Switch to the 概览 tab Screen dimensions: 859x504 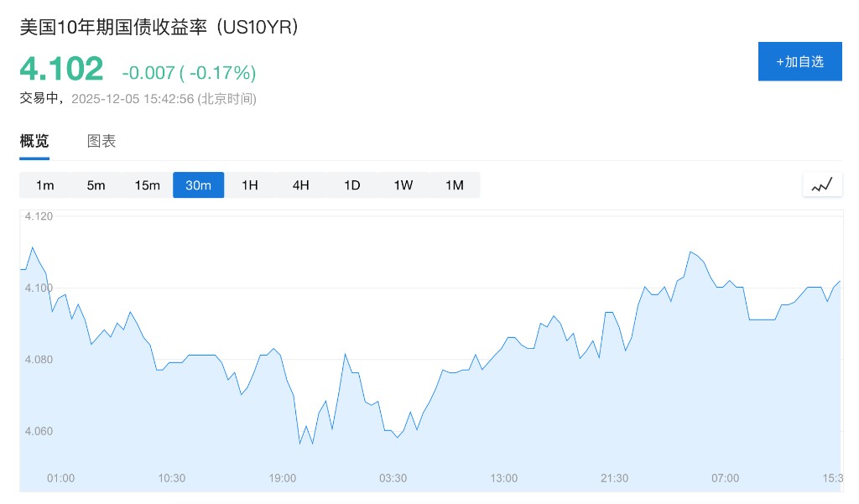point(34,141)
